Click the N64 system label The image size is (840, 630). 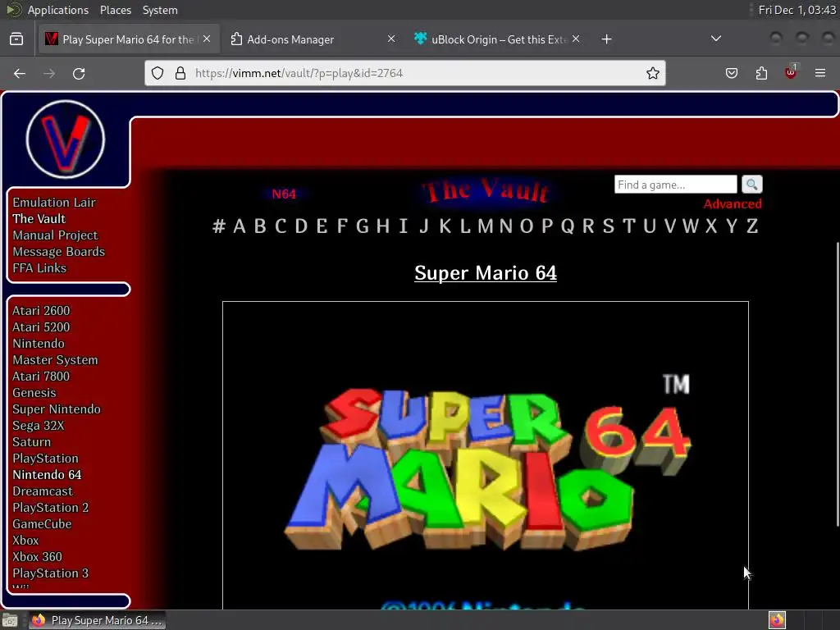(283, 194)
